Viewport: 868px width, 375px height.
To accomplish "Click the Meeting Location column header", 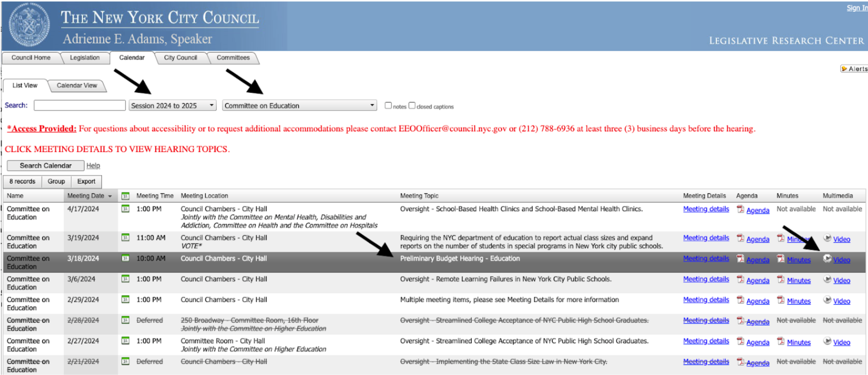I will pyautogui.click(x=204, y=196).
